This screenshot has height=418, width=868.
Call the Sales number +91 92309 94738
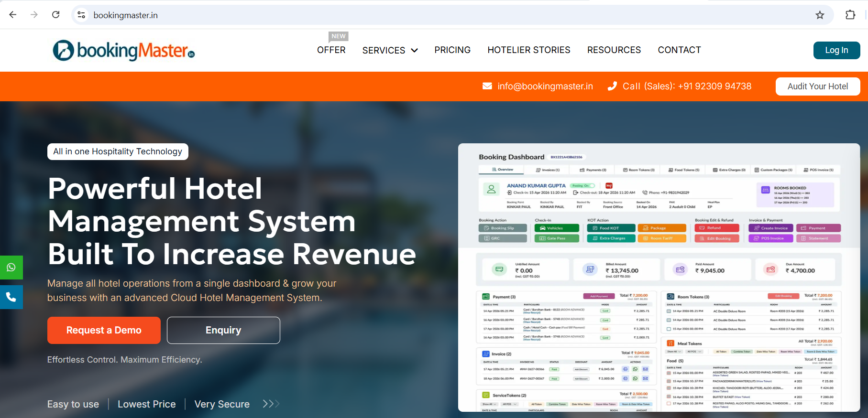point(679,86)
